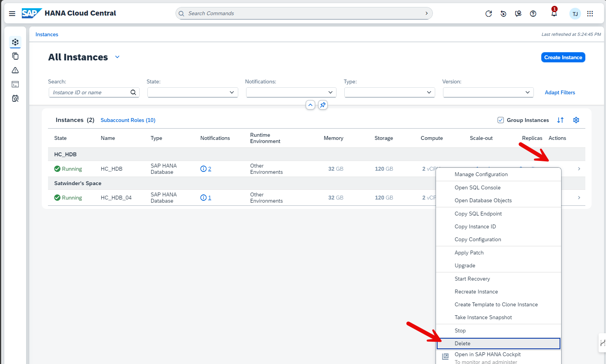Open the Alerts warning icon in sidebar
Image resolution: width=606 pixels, height=364 pixels.
coord(15,71)
